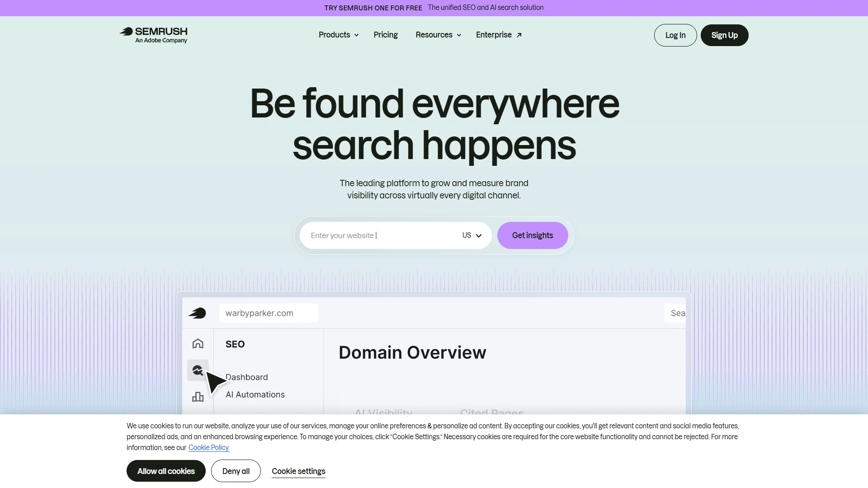Click the Domain Overview heading
This screenshot has height=488, width=868.
(412, 352)
